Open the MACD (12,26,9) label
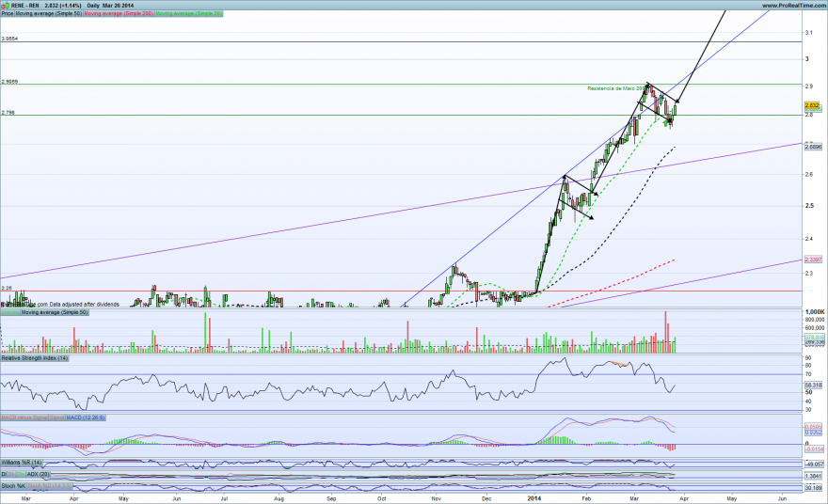828x504 pixels. 86,417
